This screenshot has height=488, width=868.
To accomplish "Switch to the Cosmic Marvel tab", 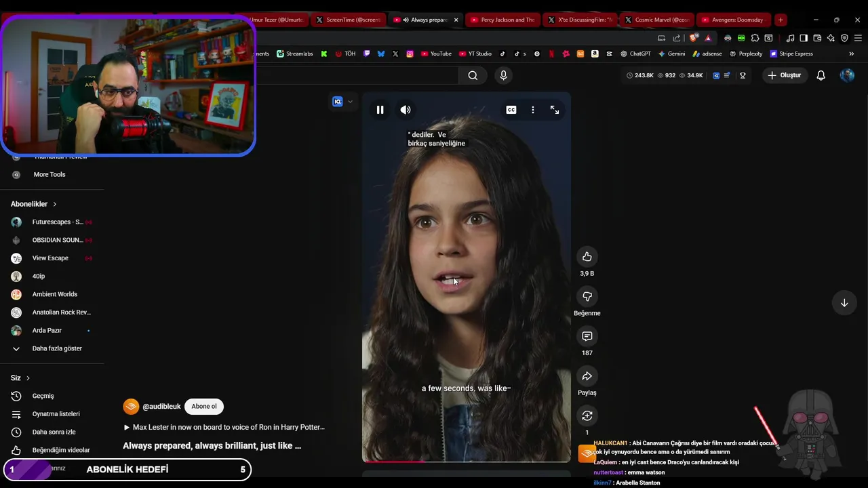I will [x=657, y=20].
